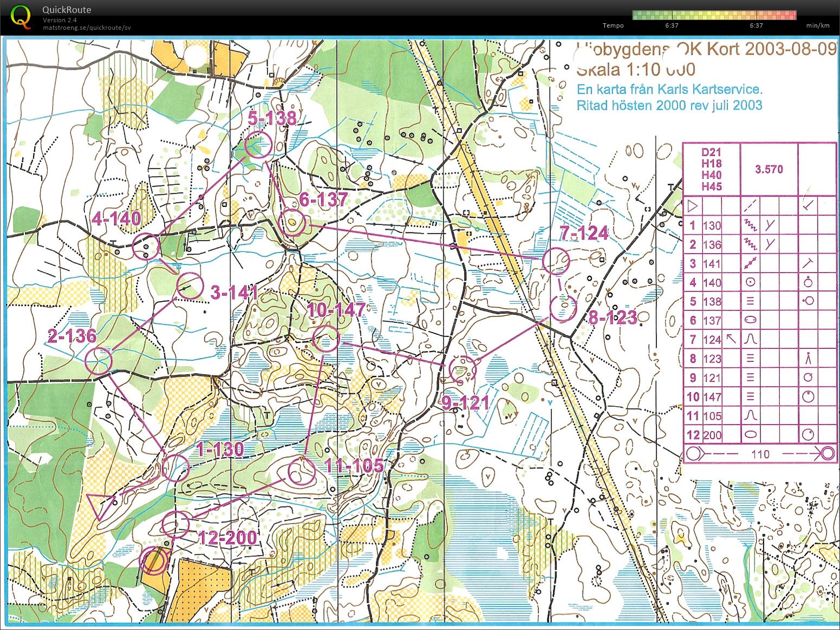Click control circle 1-130
The width and height of the screenshot is (840, 630).
point(175,467)
